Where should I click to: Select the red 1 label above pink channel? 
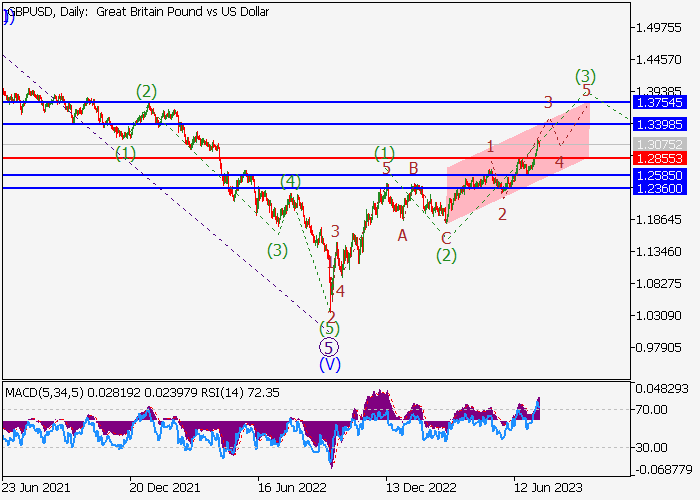pos(491,146)
